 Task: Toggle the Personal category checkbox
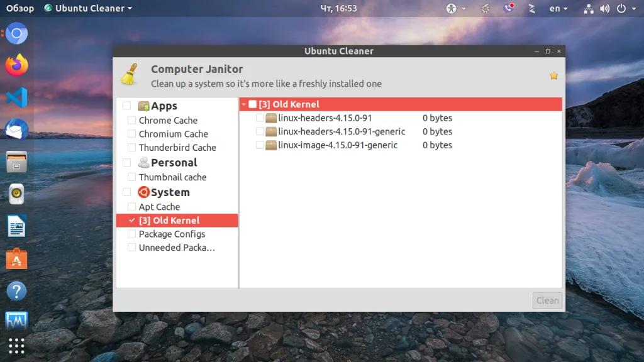(x=127, y=163)
